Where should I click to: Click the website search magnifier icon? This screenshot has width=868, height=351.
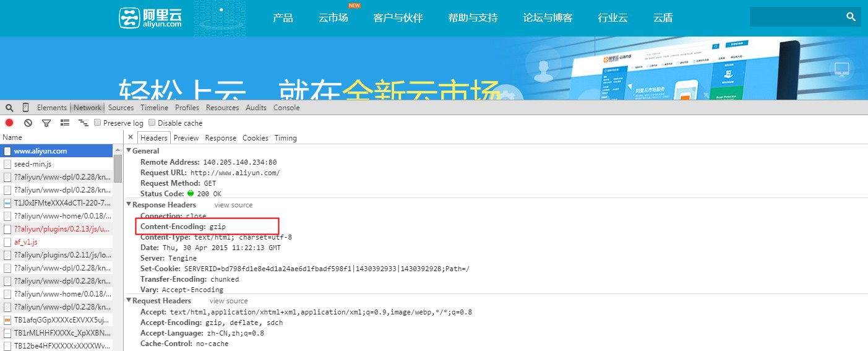coord(851,17)
